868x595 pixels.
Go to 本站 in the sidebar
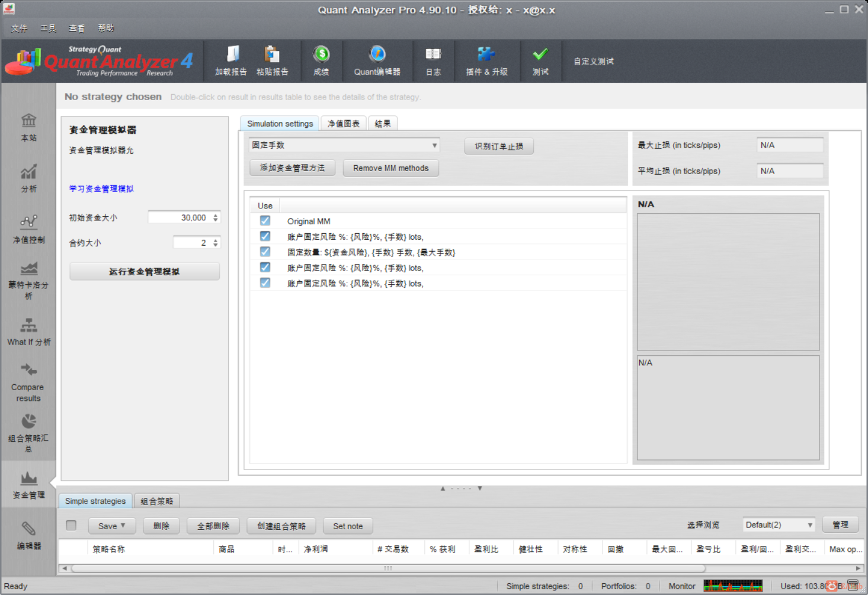click(x=28, y=127)
